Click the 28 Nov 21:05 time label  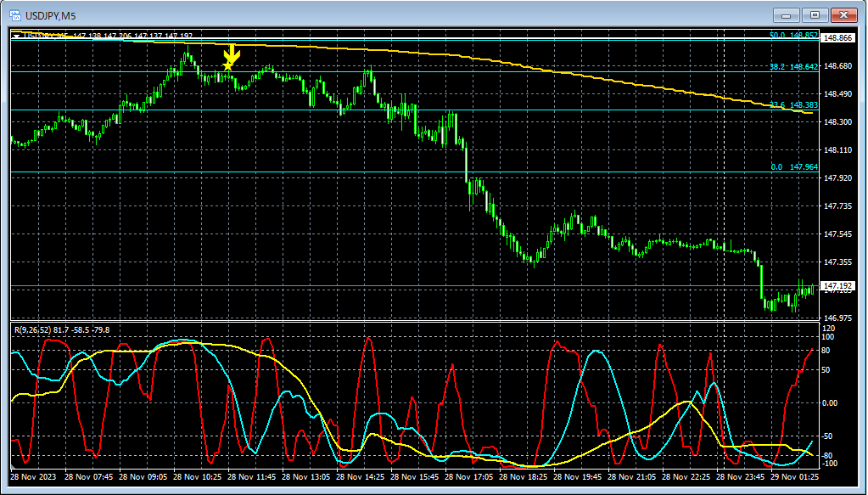pos(631,476)
